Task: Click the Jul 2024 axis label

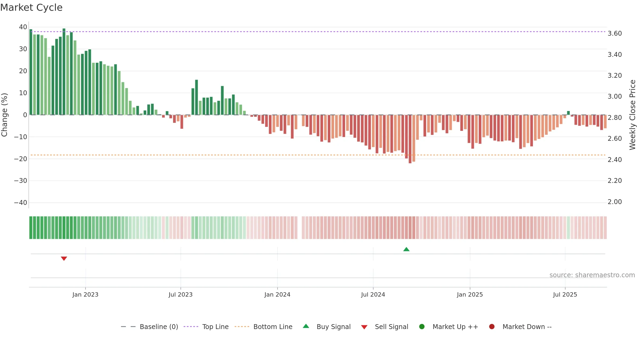Action: coord(373,294)
